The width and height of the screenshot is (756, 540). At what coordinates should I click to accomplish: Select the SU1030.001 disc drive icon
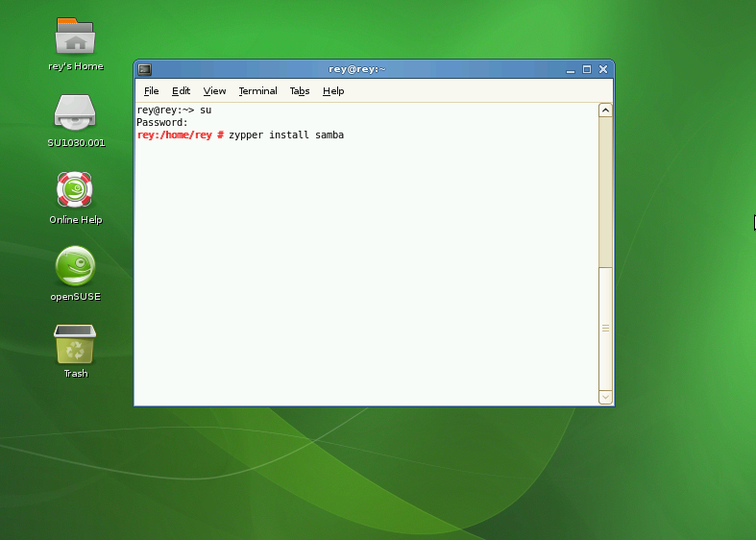click(x=75, y=112)
